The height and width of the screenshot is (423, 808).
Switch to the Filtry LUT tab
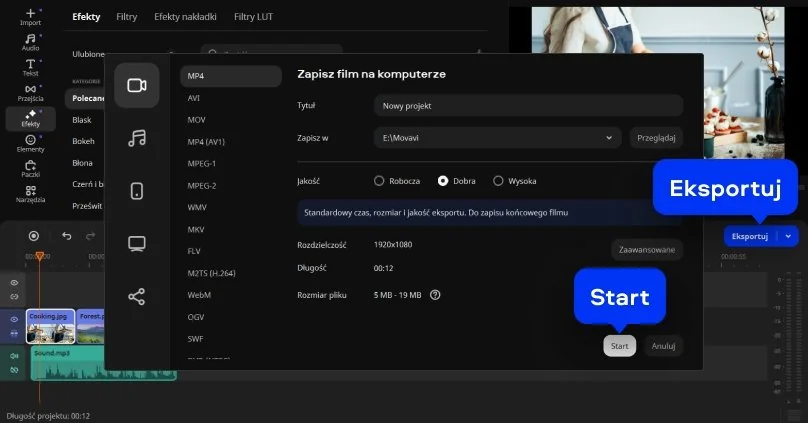point(253,17)
